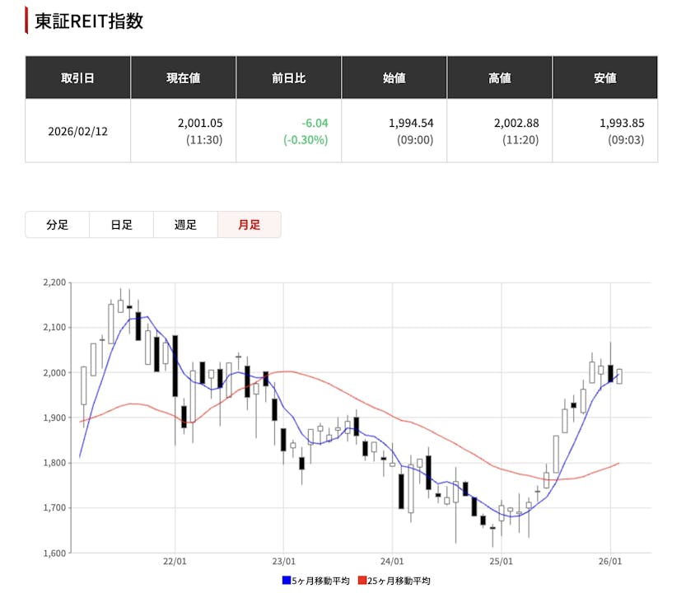Click the 取引日 column header
This screenshot has width=700, height=593.
pos(77,78)
